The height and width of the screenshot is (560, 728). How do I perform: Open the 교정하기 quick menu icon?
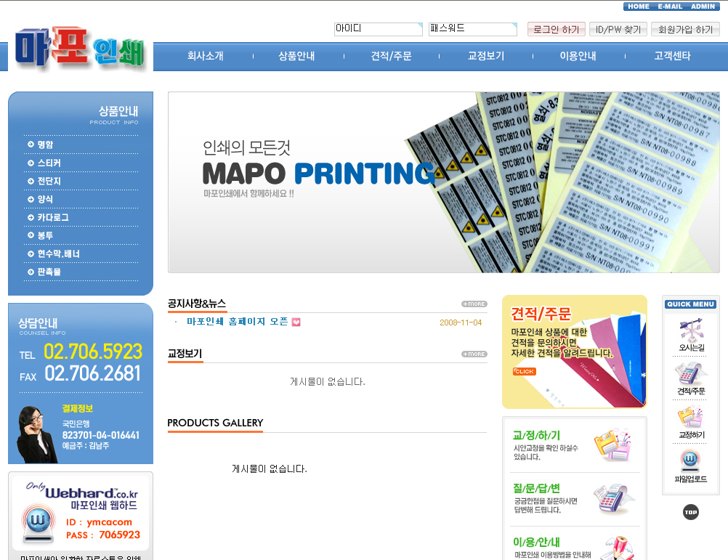692,422
